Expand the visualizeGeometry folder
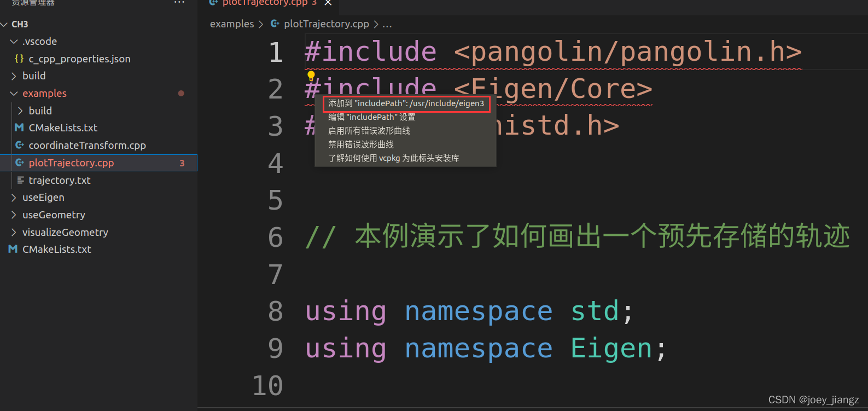Screen dimensions: 868x411 (14, 233)
